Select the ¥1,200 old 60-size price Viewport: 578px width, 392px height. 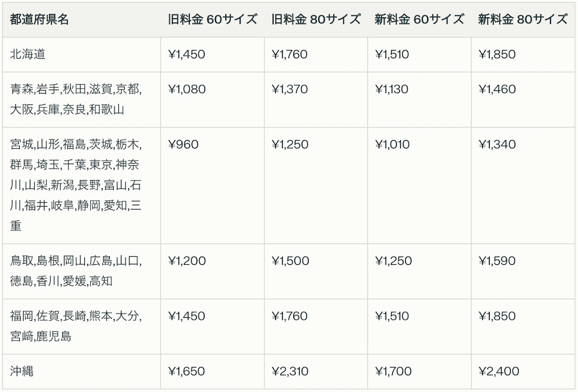pos(187,261)
